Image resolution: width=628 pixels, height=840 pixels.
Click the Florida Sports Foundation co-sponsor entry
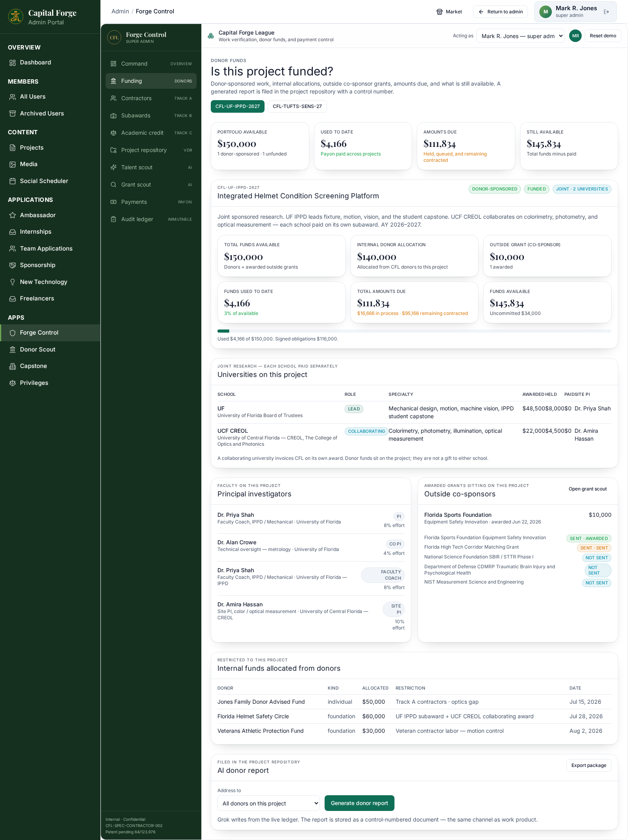click(x=518, y=518)
